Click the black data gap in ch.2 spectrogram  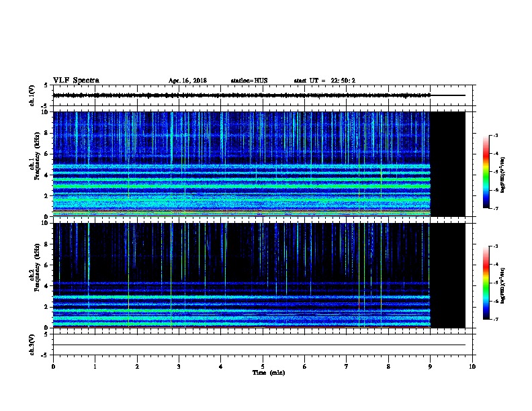[x=448, y=275]
